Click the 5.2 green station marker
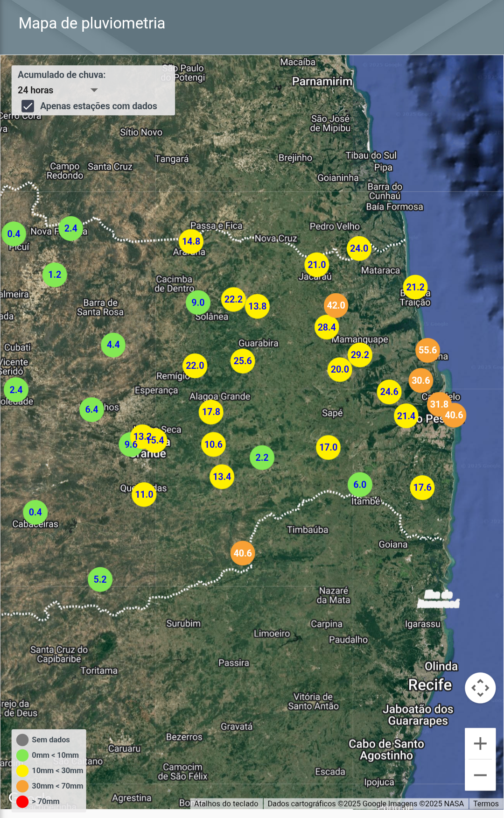 (100, 579)
